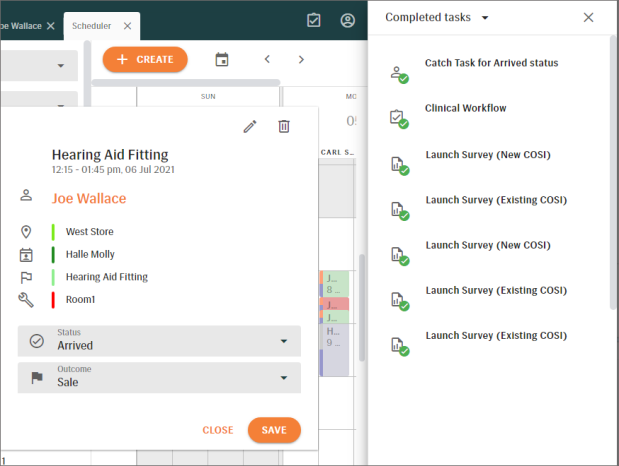The width and height of the screenshot is (619, 466).
Task: Go to next week with right chevron
Action: [x=301, y=59]
